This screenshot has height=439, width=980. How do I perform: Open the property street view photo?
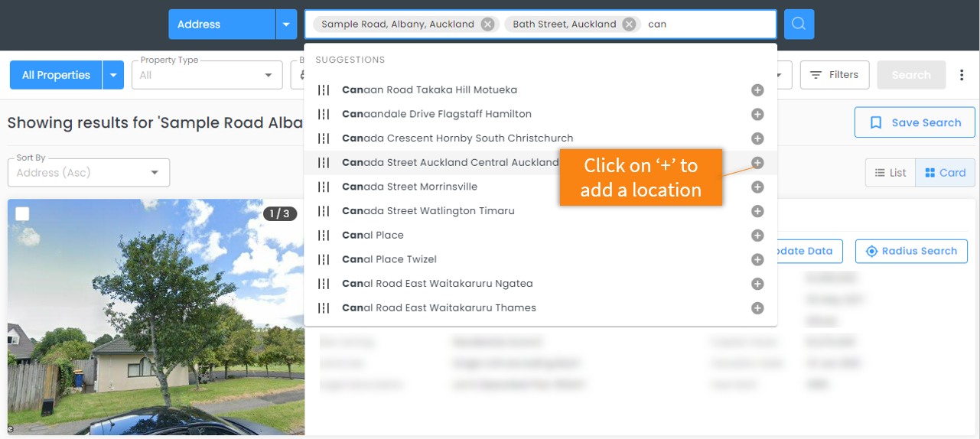click(x=156, y=317)
